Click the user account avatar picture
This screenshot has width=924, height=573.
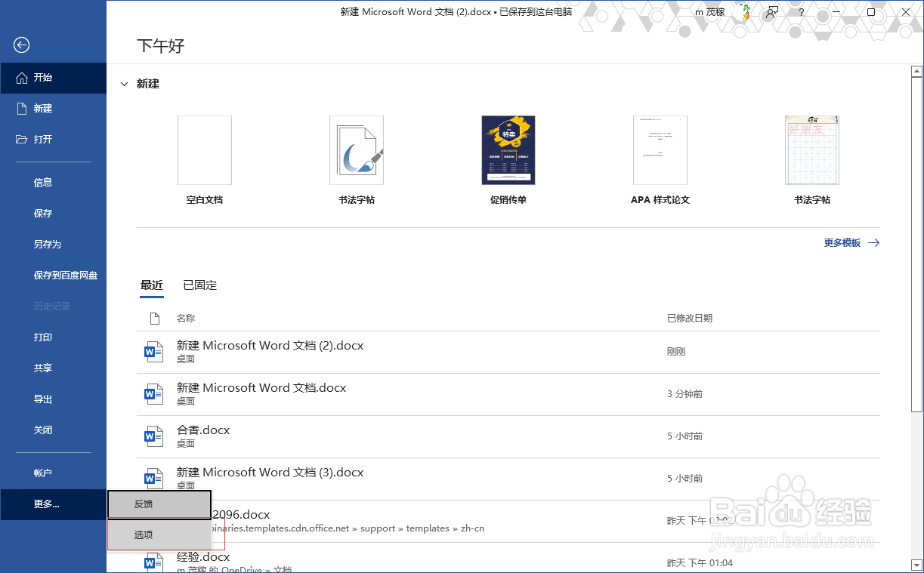click(x=746, y=12)
